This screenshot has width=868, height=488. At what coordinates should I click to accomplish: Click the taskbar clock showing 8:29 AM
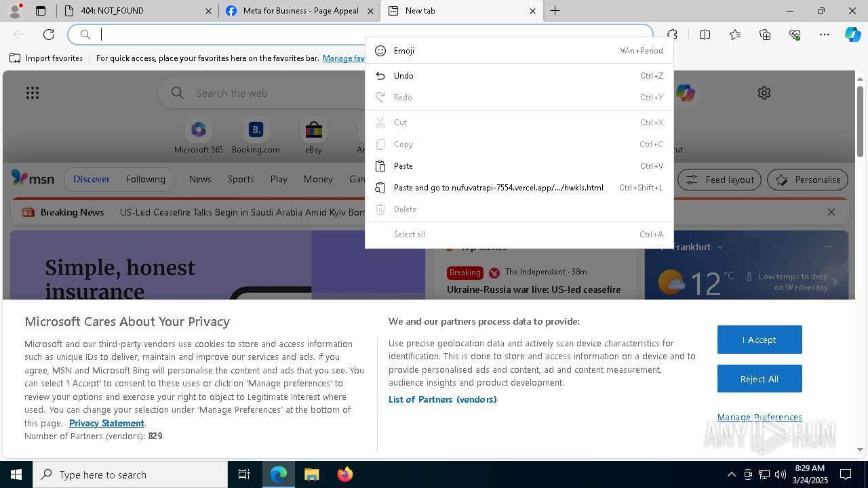(x=809, y=474)
